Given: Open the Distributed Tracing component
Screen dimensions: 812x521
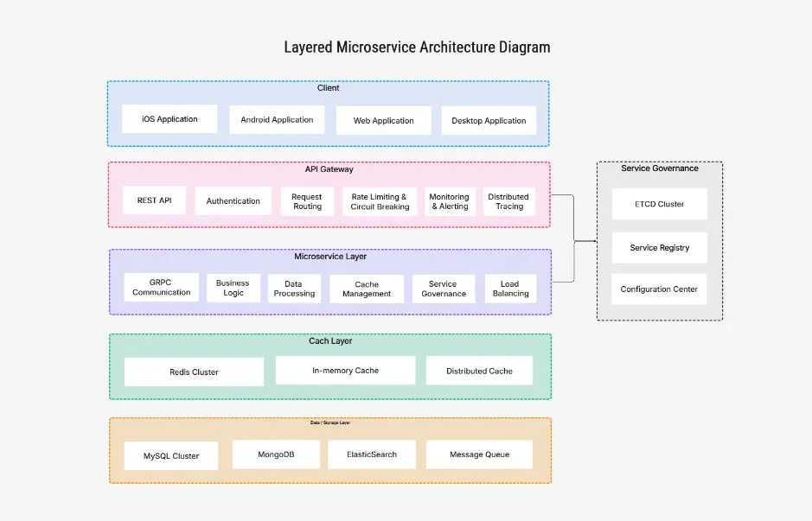Looking at the screenshot, I should point(508,200).
